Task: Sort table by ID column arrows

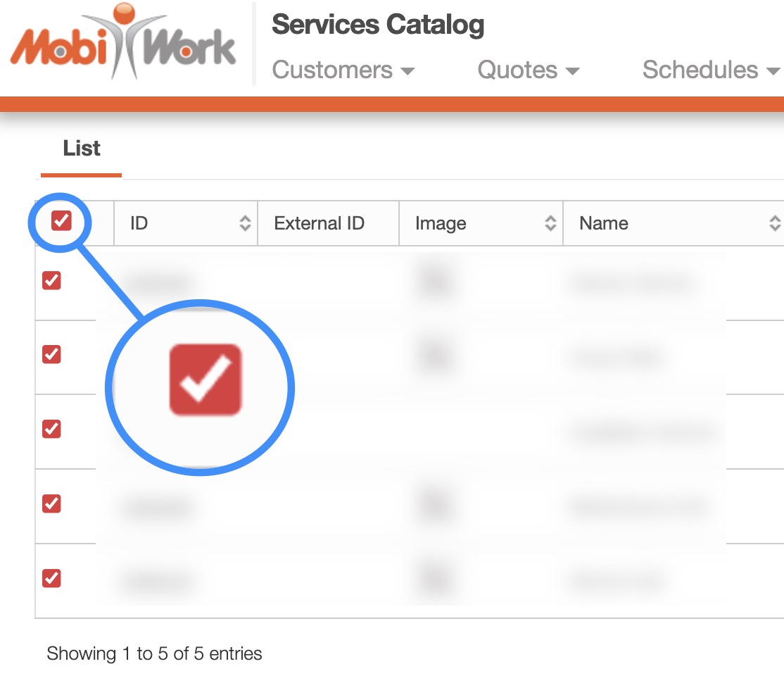Action: click(245, 224)
